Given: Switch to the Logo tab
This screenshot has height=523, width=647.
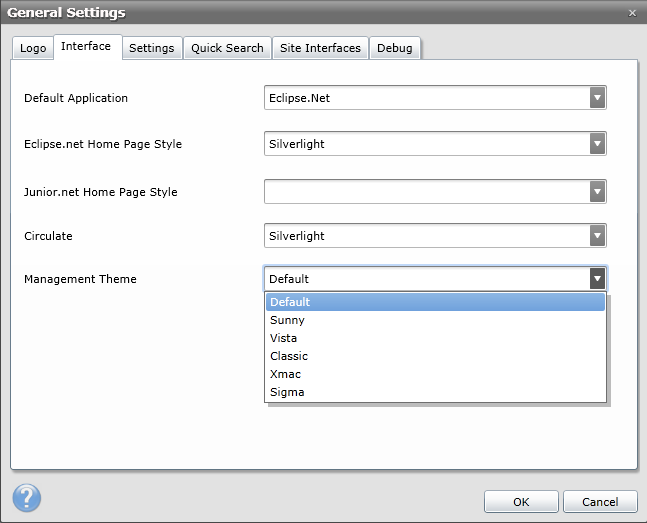Looking at the screenshot, I should pos(33,48).
